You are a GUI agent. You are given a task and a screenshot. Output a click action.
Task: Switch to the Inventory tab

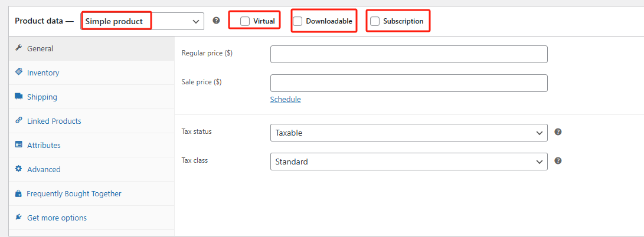click(43, 73)
